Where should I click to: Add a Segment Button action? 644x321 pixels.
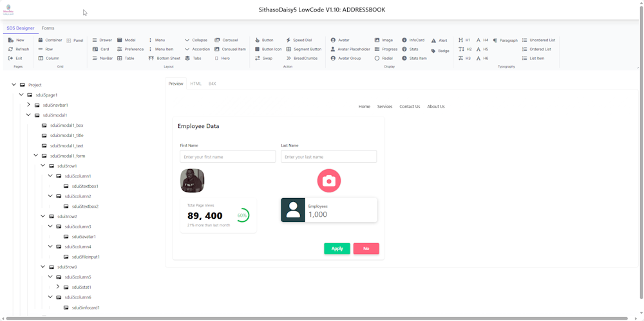[x=303, y=50]
